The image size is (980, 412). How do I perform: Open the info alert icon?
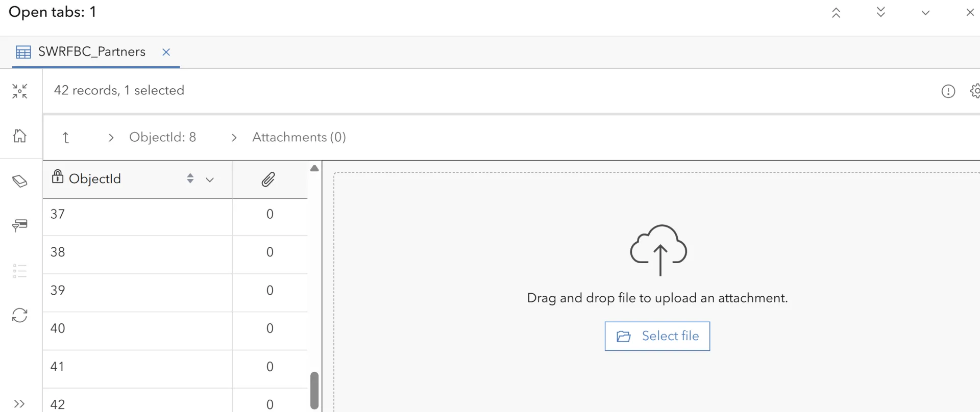click(x=948, y=91)
